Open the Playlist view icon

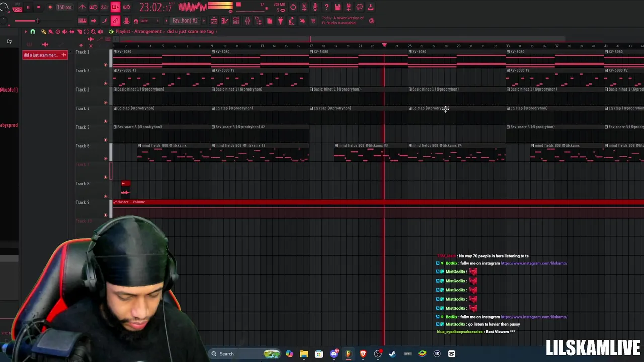214,21
